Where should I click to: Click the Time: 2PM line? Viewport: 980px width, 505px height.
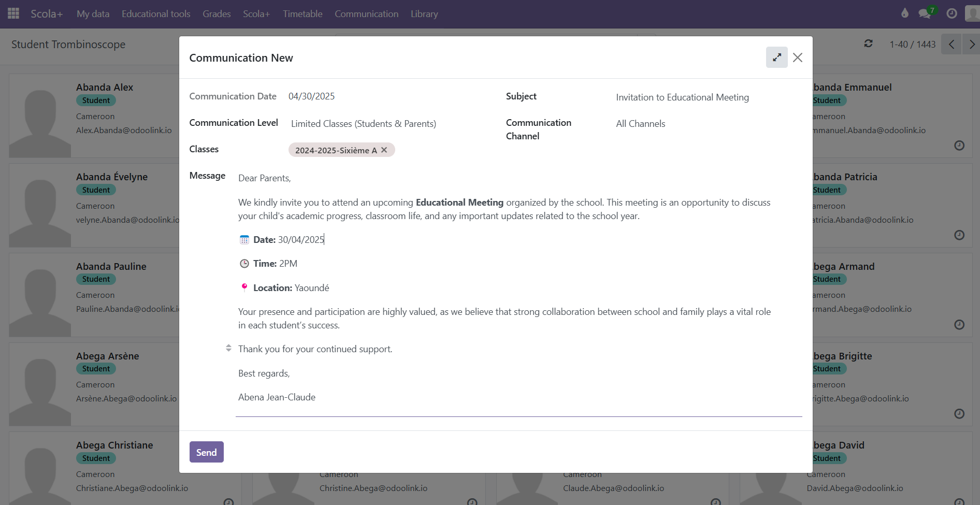click(x=275, y=264)
